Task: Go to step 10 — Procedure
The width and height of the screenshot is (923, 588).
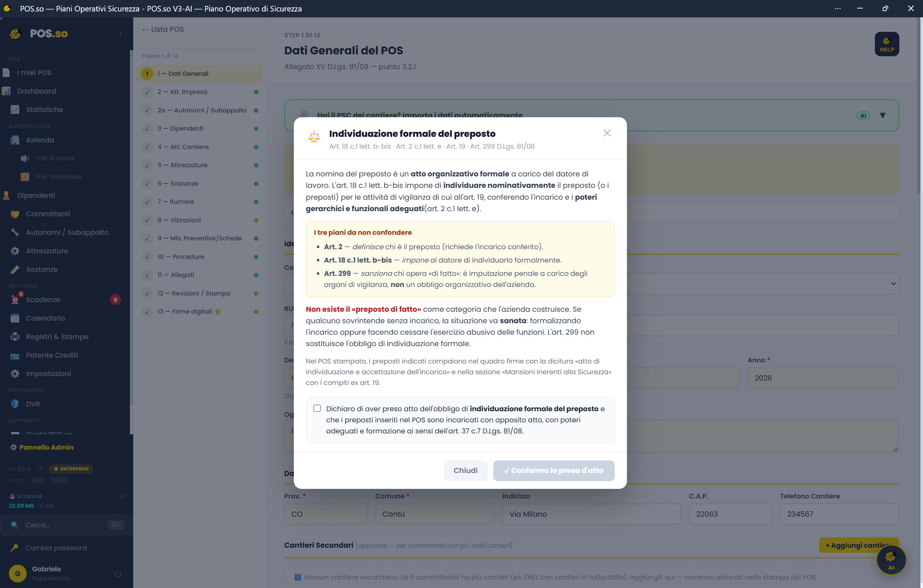Action: click(x=199, y=257)
